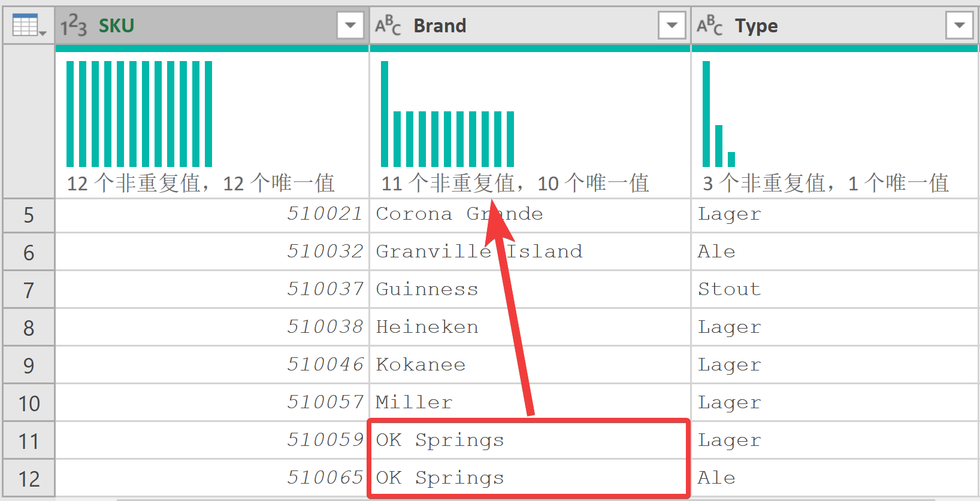Image resolution: width=980 pixels, height=501 pixels.
Task: Click the Type column text data type icon
Action: (709, 26)
